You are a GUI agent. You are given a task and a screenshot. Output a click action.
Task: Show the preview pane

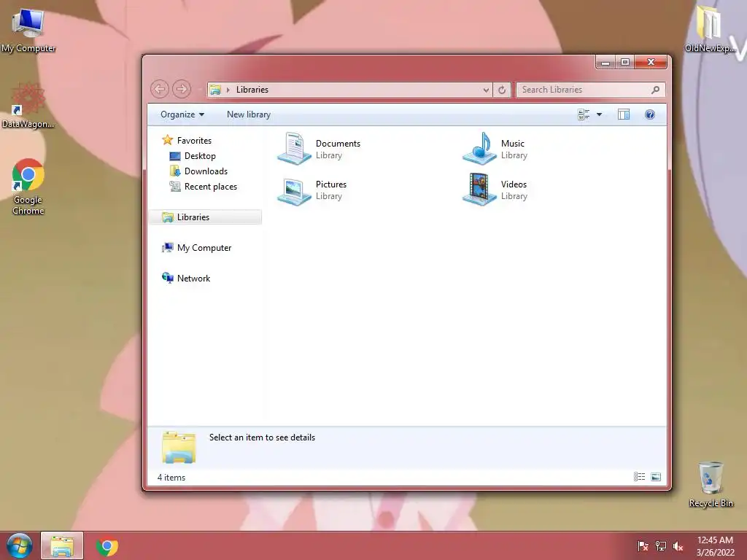click(624, 114)
